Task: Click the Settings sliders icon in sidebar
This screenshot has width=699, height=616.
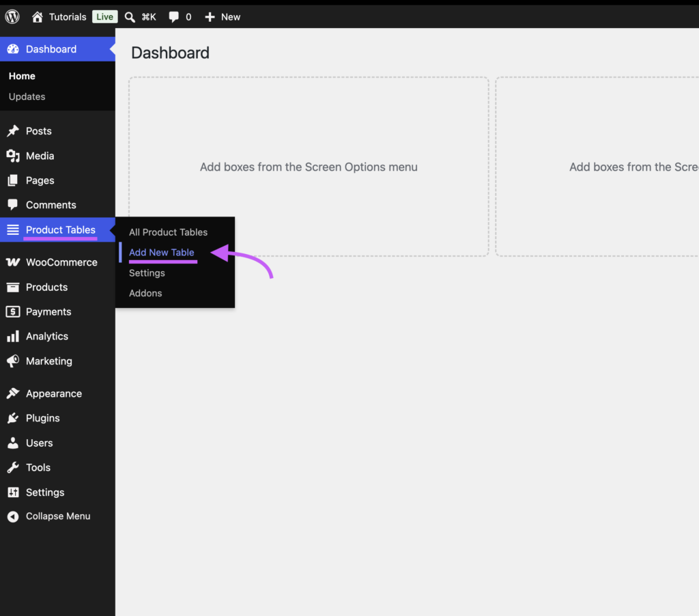Action: 13,492
